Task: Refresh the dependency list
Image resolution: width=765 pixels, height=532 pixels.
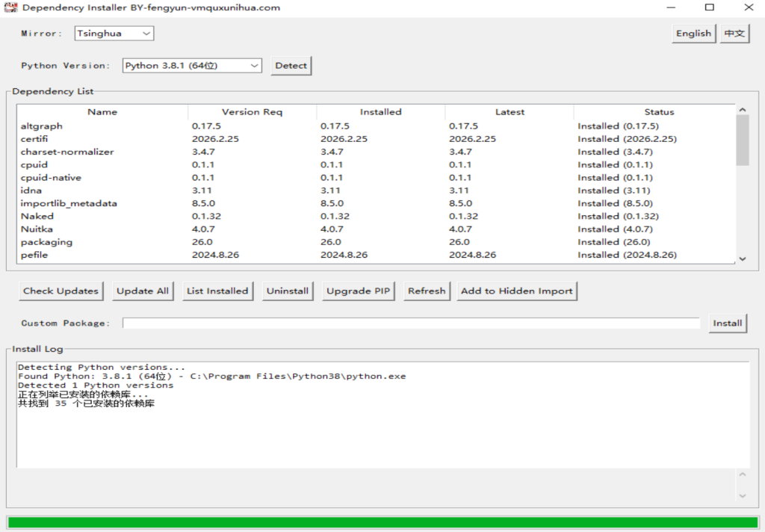Action: tap(427, 291)
